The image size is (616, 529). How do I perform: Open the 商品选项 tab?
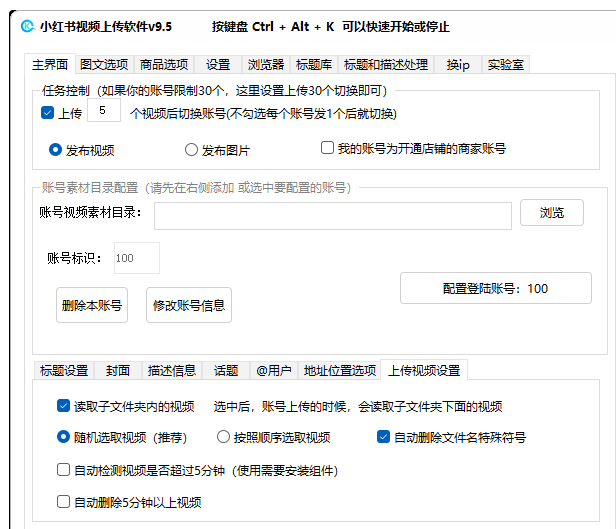tap(164, 64)
